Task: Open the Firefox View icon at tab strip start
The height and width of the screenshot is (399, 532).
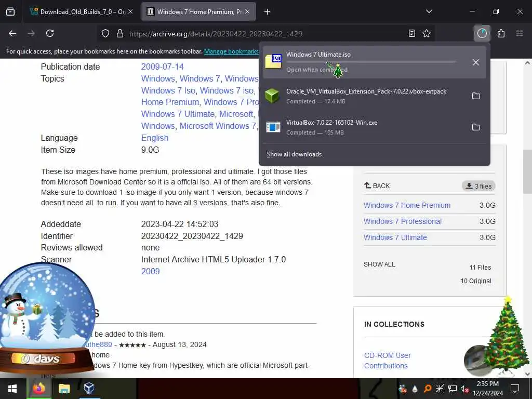Action: (x=10, y=12)
